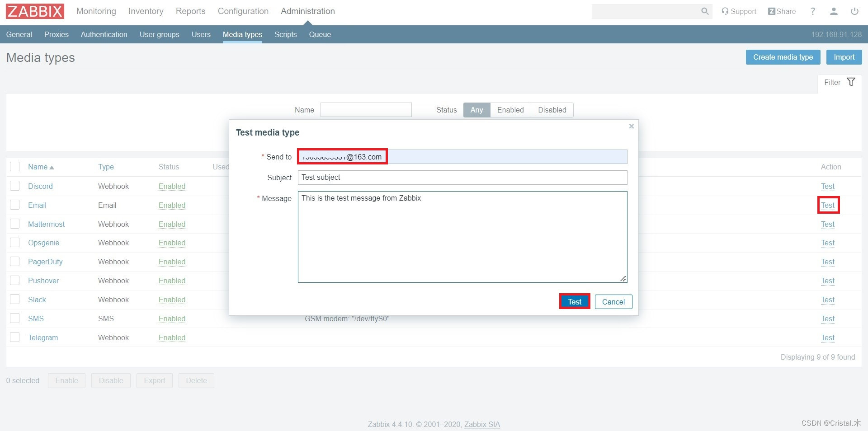Image resolution: width=868 pixels, height=431 pixels.
Task: Tick the Discord row checkbox
Action: coord(14,186)
